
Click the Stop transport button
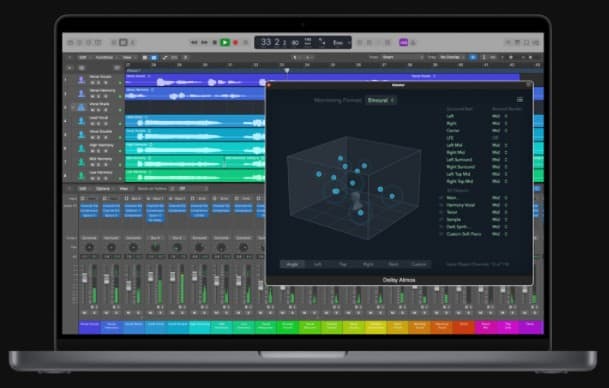[x=214, y=42]
